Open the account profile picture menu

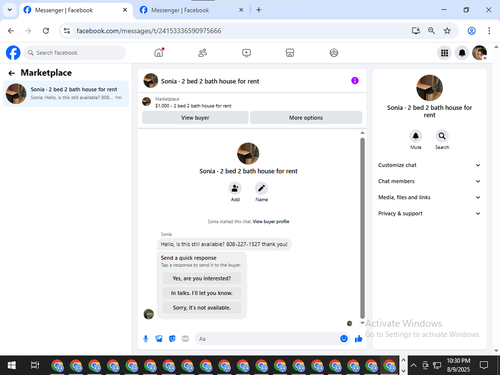pos(479,53)
